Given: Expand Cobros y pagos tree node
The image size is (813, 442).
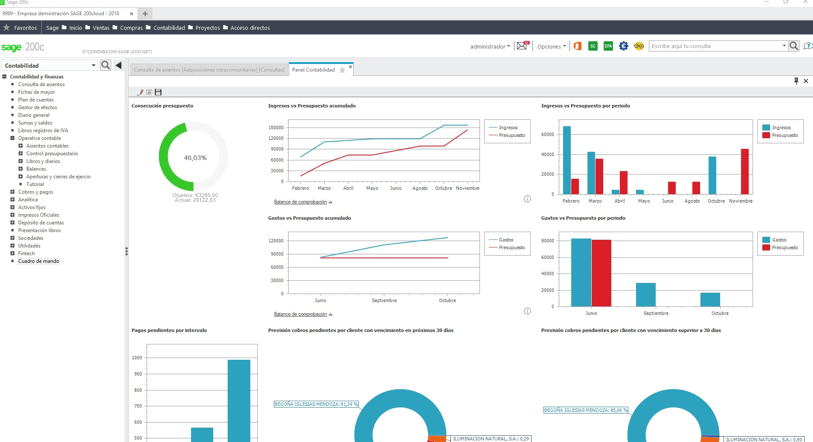Looking at the screenshot, I should pos(12,192).
